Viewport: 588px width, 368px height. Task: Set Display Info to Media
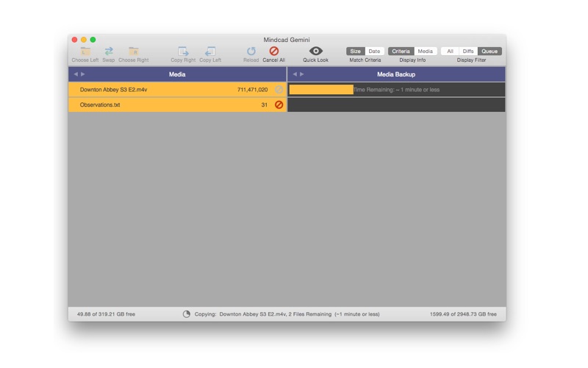click(x=426, y=51)
